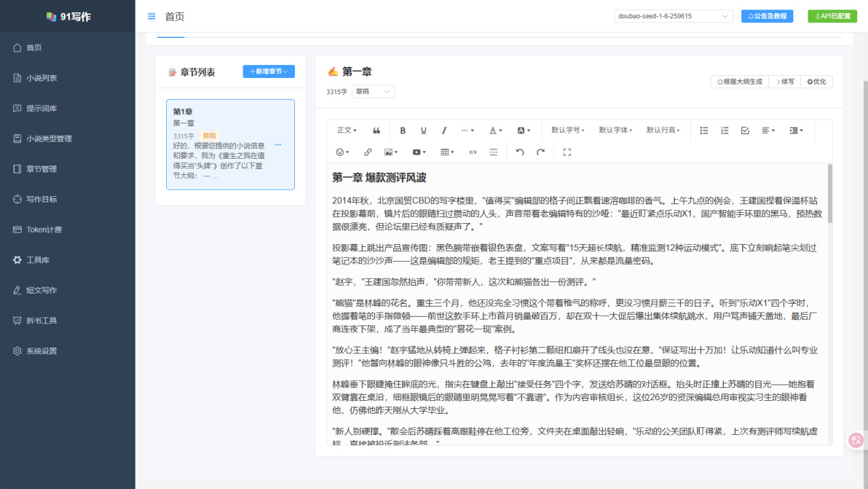Go to 章节管理 in the sidebar
Viewport: 868px width, 489px height.
tap(68, 169)
